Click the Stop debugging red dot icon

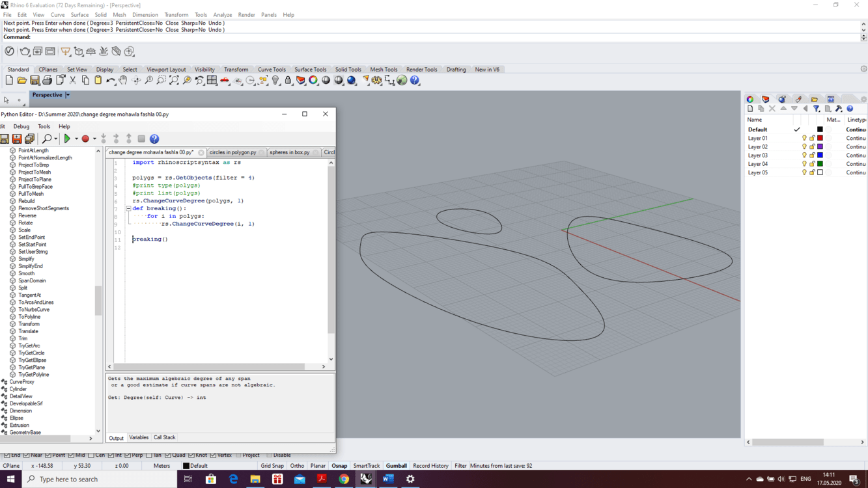click(x=85, y=139)
